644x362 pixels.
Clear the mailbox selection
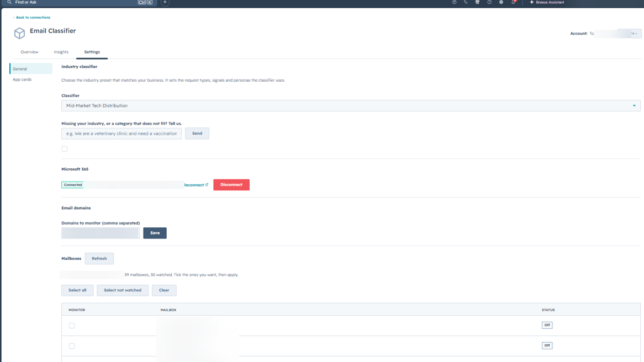pyautogui.click(x=164, y=290)
